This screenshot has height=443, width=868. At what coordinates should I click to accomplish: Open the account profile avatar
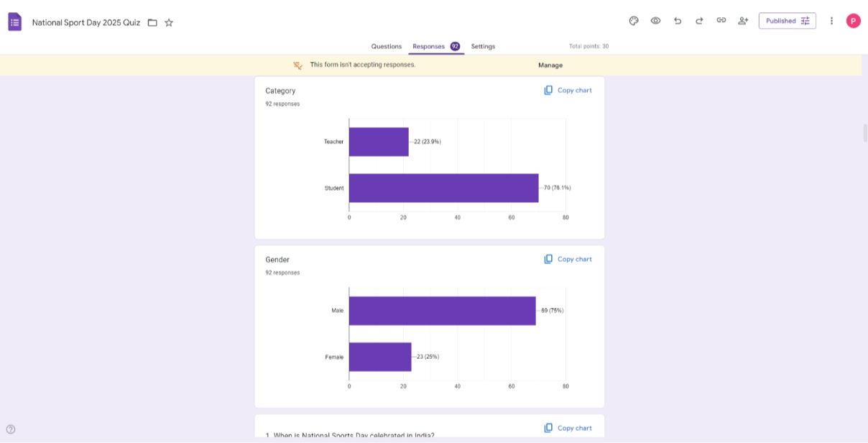(x=853, y=21)
